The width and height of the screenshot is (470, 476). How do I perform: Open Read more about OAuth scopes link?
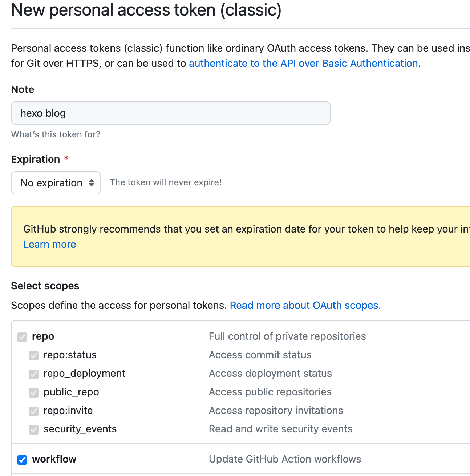[x=305, y=305]
